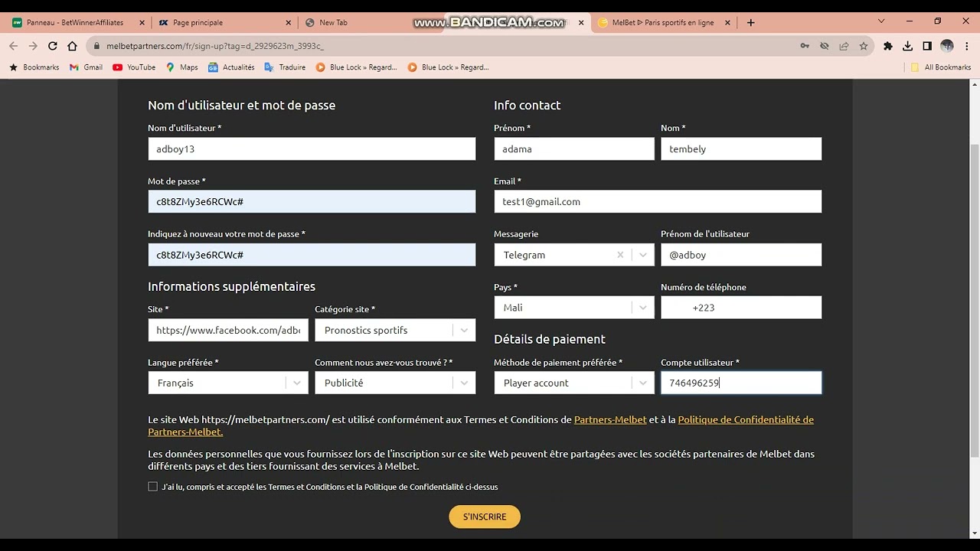Click the Nom field with tembely
The width and height of the screenshot is (980, 551).
[x=741, y=148]
